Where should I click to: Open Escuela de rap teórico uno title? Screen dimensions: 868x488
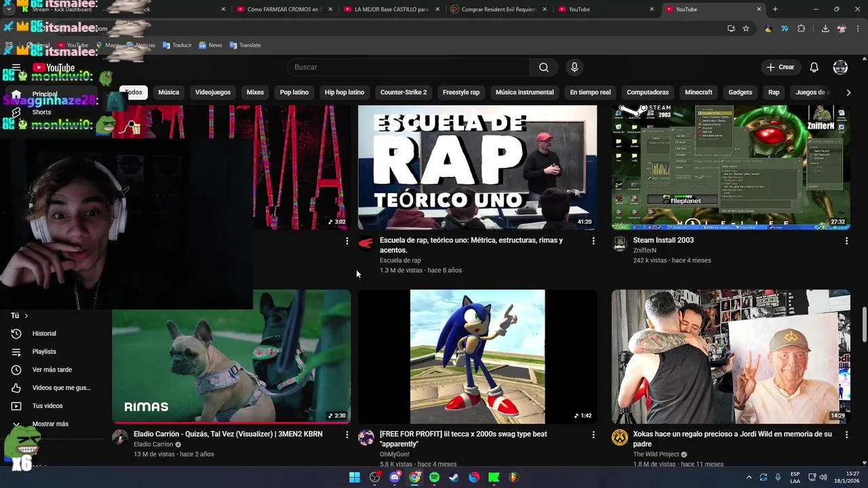[x=472, y=245]
